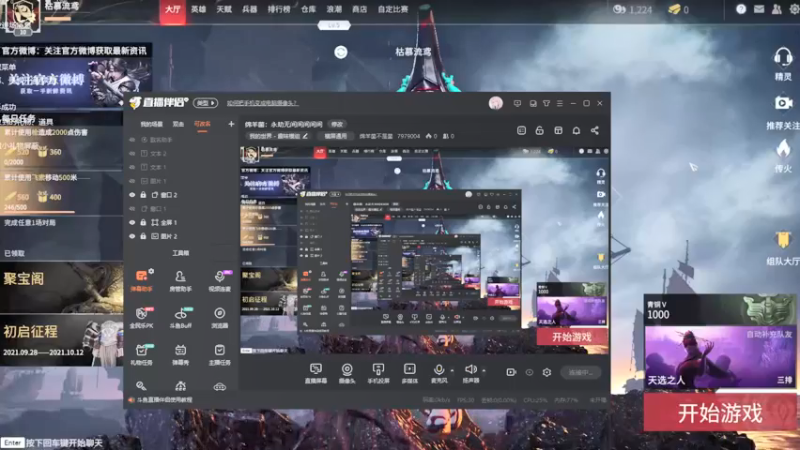Click the unlock icon above the preview

pyautogui.click(x=539, y=131)
